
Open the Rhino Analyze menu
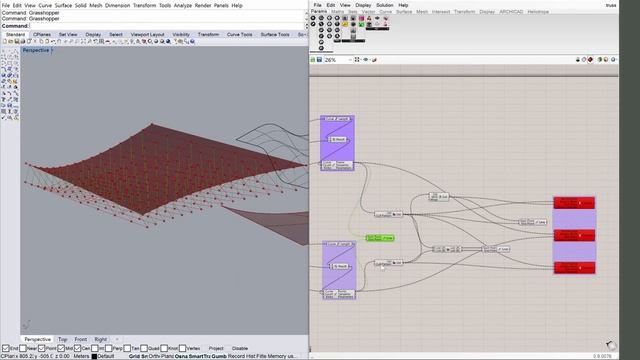(182, 5)
